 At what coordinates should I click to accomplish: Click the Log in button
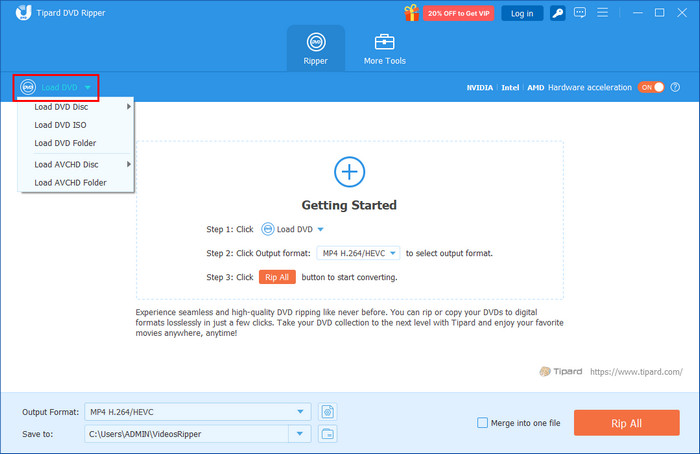coord(522,13)
